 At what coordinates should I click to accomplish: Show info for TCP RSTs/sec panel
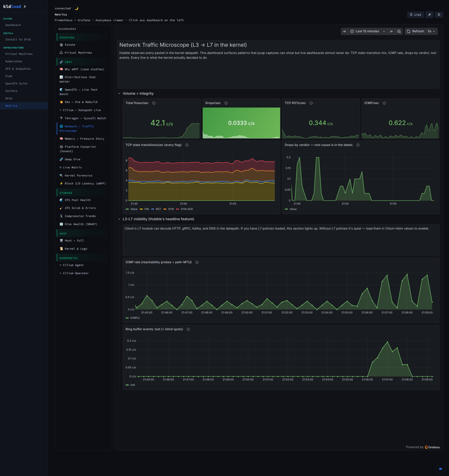(x=311, y=103)
